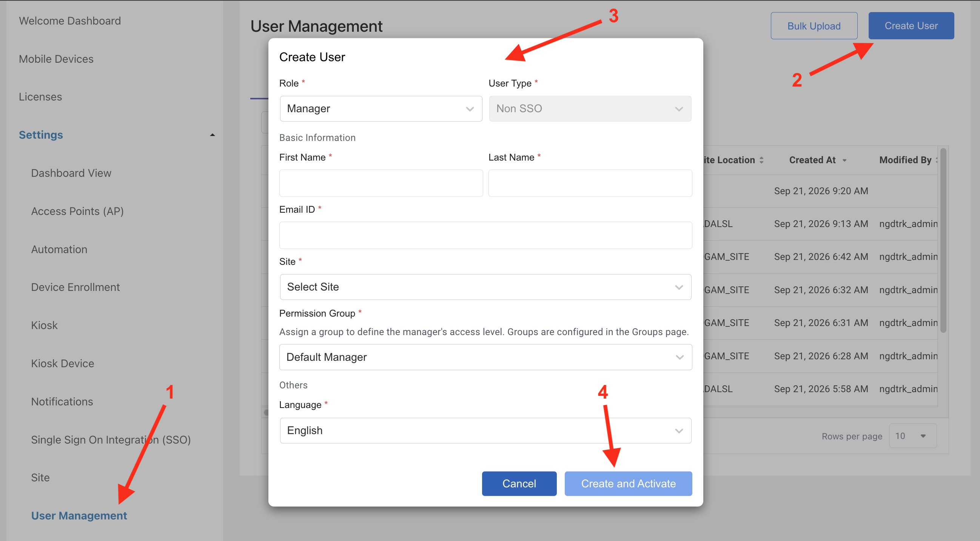Click the Sep 21, 2026 6:42 AM cell
This screenshot has width=980, height=541.
click(821, 257)
